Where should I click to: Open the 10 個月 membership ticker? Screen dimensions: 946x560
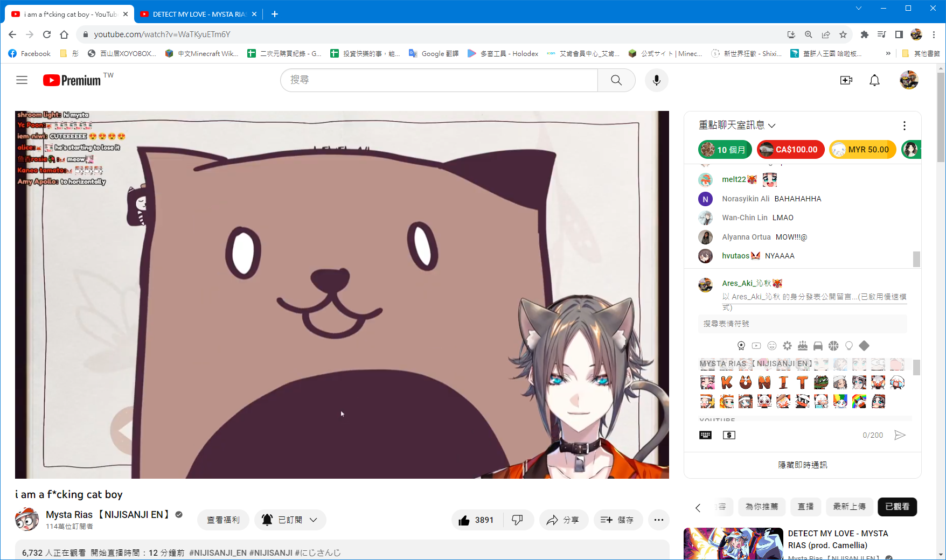[725, 150]
